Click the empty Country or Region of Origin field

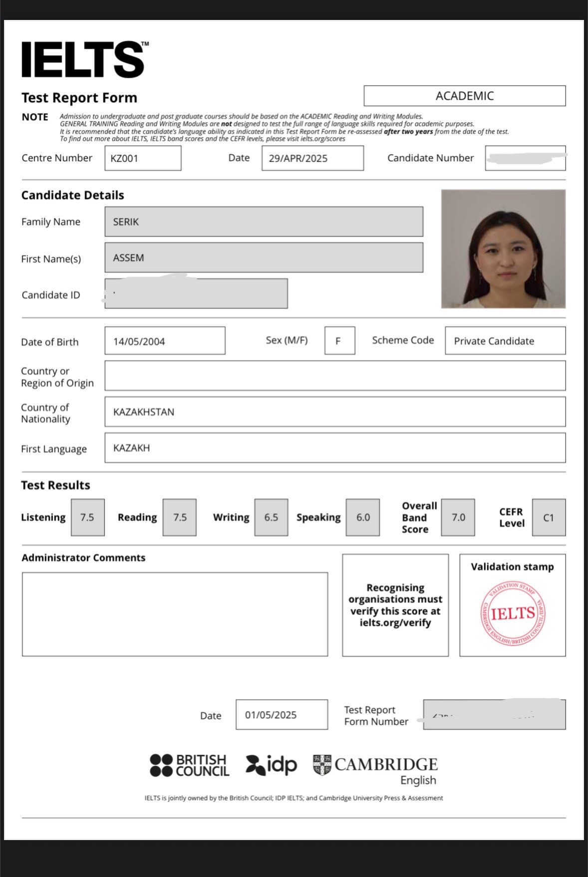tap(335, 376)
